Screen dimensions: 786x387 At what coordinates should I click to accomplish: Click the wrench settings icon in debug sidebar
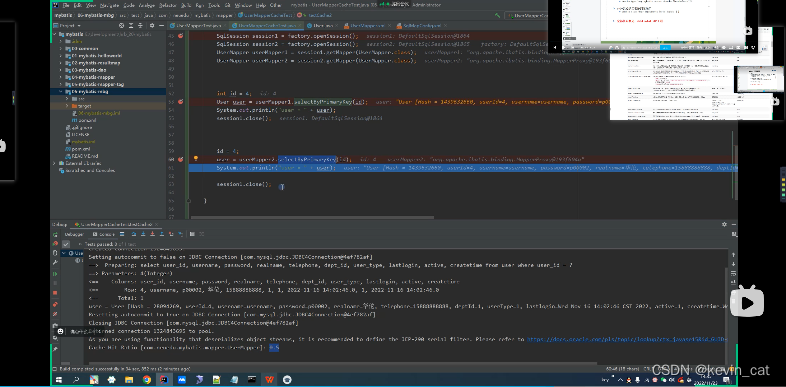[55, 262]
